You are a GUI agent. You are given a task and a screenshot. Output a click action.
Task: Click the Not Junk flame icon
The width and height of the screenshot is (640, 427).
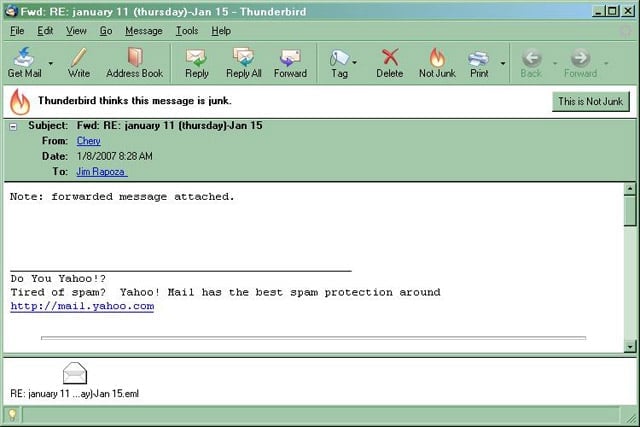pos(437,57)
